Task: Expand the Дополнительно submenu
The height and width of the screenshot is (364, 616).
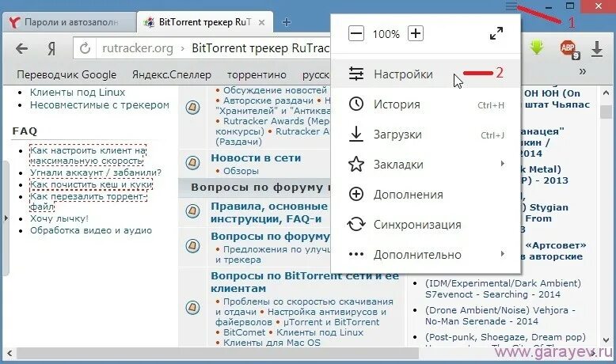Action: (425, 255)
